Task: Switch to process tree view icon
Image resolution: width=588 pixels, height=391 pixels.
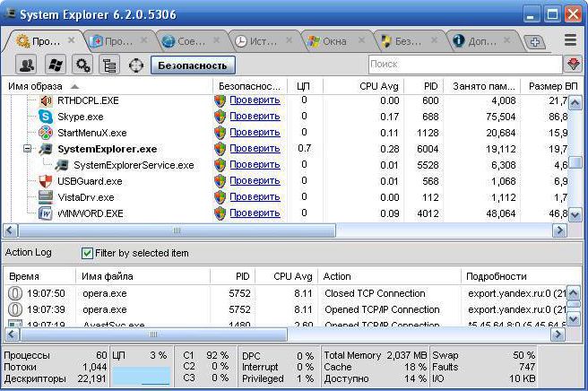Action: [109, 65]
